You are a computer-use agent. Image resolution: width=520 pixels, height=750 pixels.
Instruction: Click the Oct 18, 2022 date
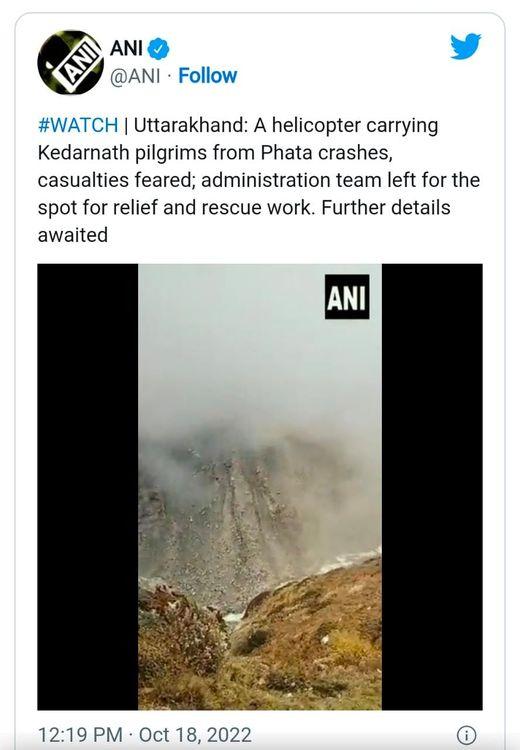(x=195, y=734)
